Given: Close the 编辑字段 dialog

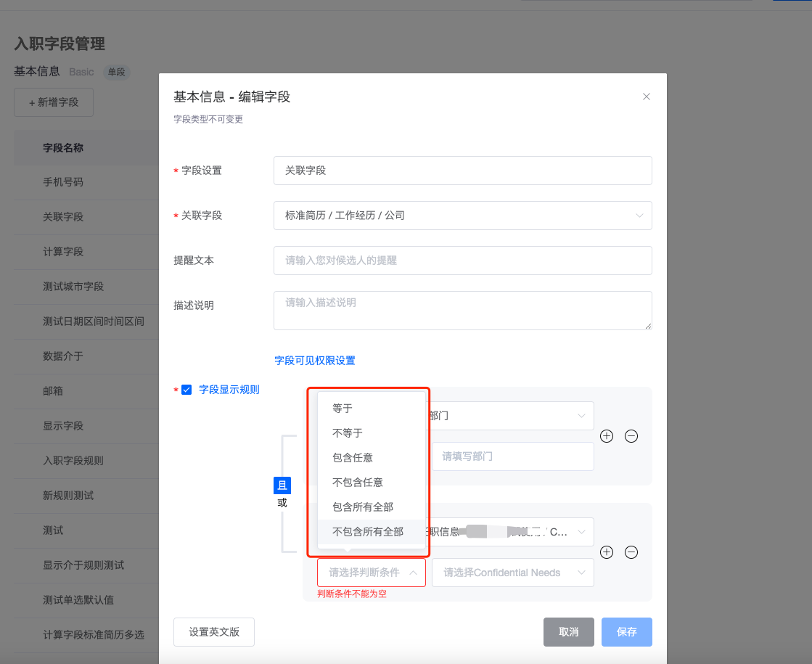Looking at the screenshot, I should tap(647, 97).
